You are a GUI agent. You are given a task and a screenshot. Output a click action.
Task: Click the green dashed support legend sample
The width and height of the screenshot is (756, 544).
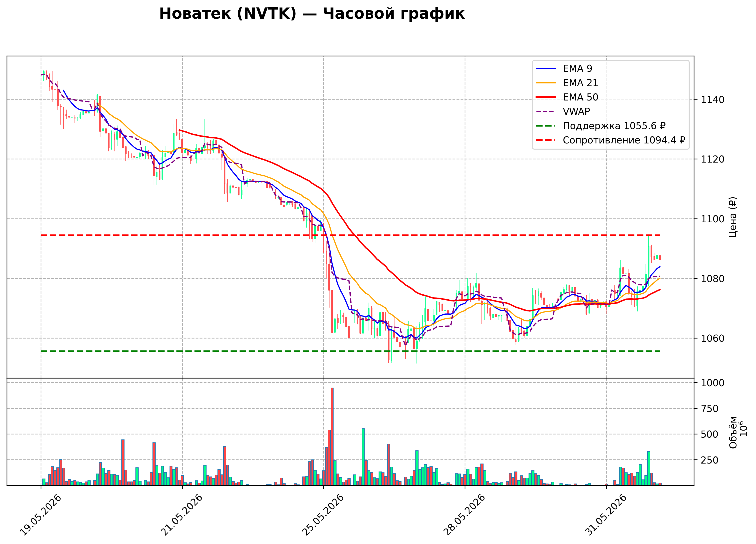pyautogui.click(x=546, y=126)
